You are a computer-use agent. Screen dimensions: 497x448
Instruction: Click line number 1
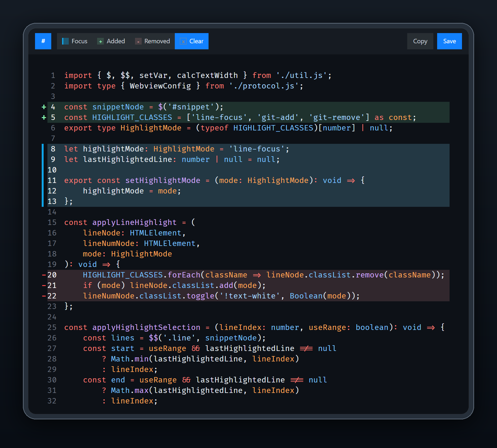pyautogui.click(x=53, y=75)
